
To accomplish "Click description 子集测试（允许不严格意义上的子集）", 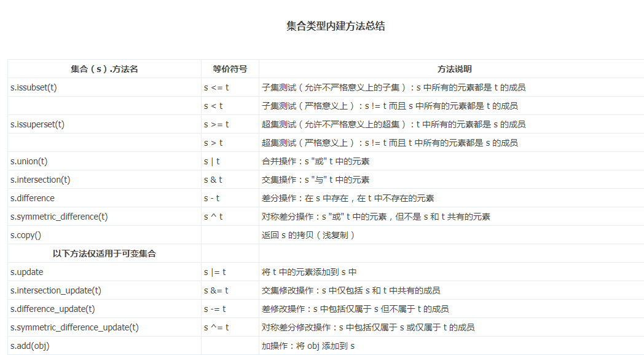I will (393, 87).
